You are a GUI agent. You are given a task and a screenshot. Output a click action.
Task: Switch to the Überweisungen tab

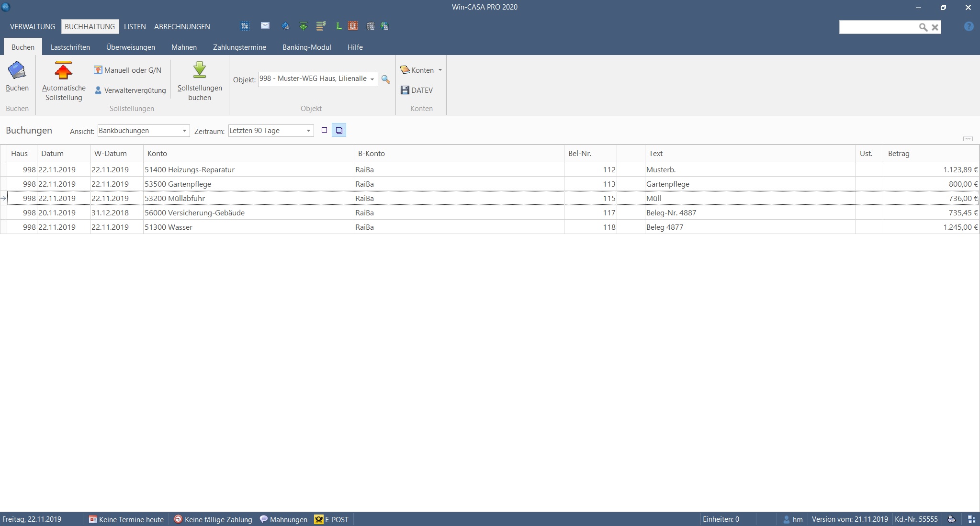pyautogui.click(x=131, y=47)
